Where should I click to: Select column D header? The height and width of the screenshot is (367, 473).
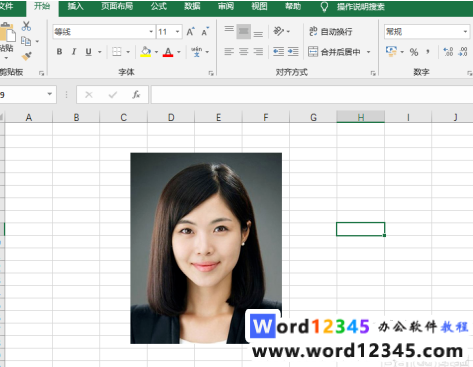click(x=171, y=117)
